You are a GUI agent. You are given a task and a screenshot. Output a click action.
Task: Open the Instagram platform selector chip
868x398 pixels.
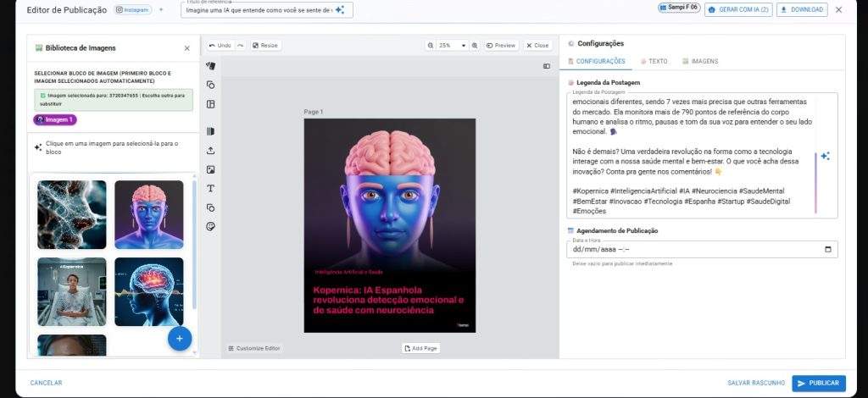click(x=132, y=10)
